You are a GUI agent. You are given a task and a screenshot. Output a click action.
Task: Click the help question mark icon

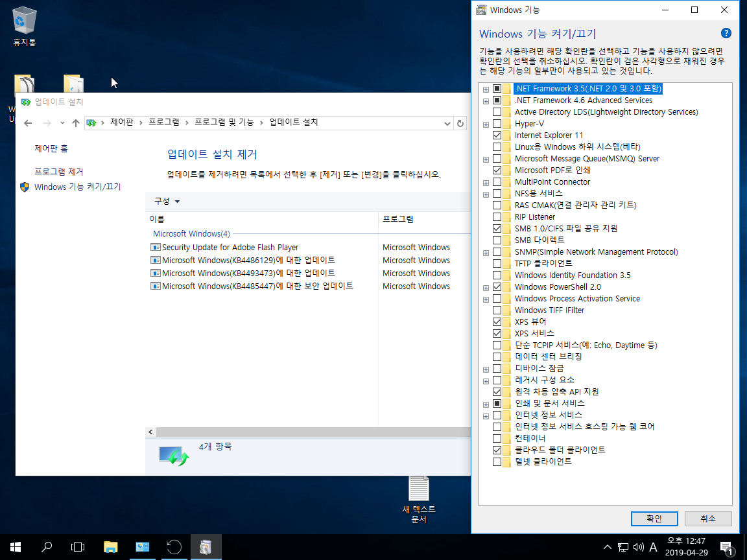726,33
